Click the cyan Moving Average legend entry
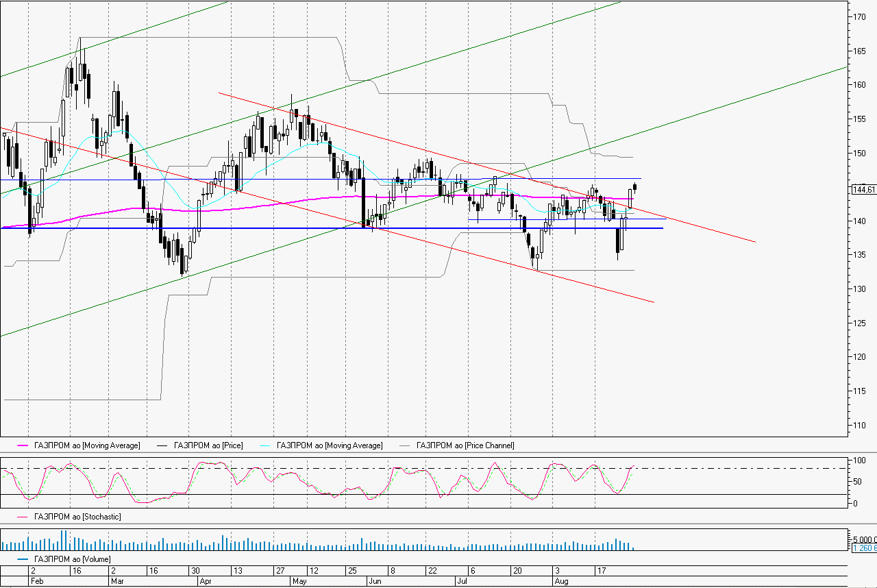This screenshot has width=877, height=588. coord(329,445)
